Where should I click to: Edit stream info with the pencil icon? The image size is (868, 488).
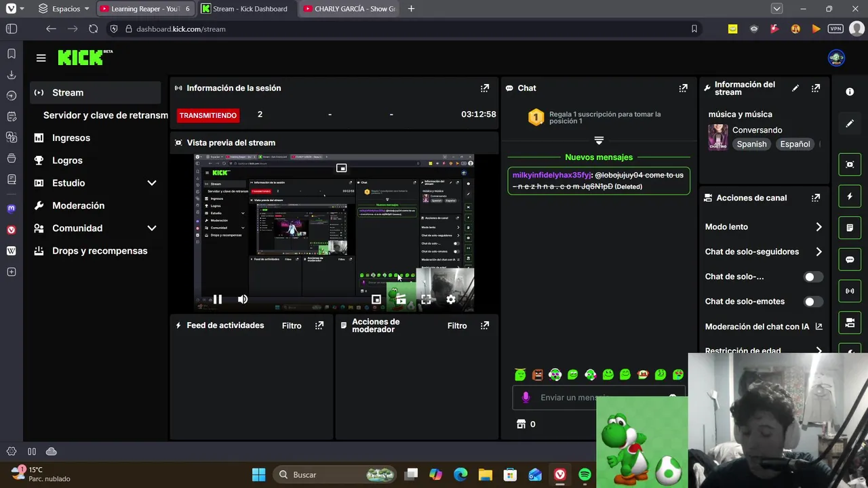point(795,88)
